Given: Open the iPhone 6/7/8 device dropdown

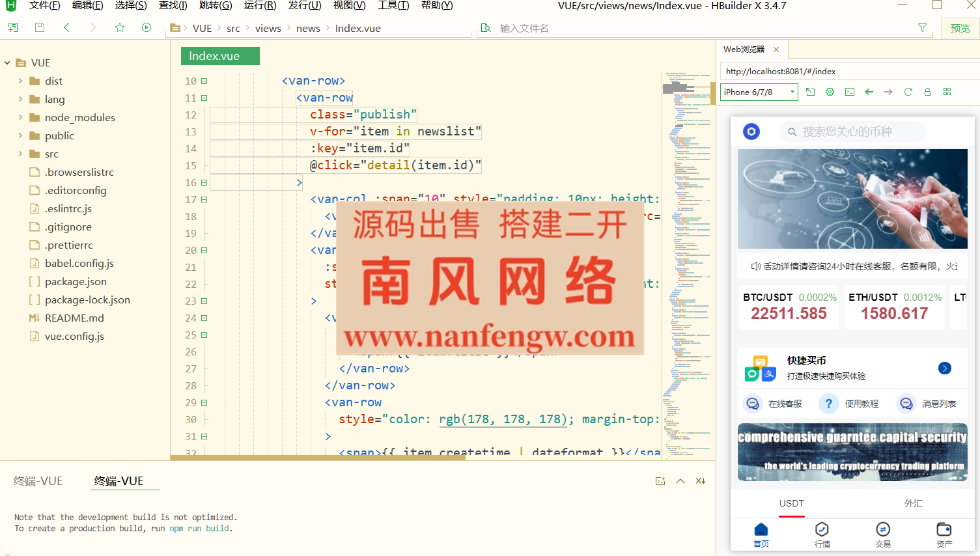Looking at the screenshot, I should coord(759,92).
